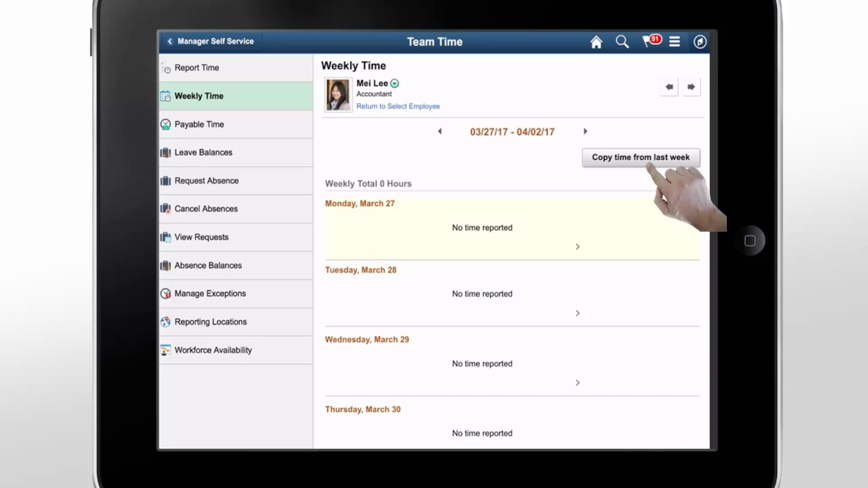Open Cancel Absences sidebar item
The image size is (868, 488).
[236, 209]
